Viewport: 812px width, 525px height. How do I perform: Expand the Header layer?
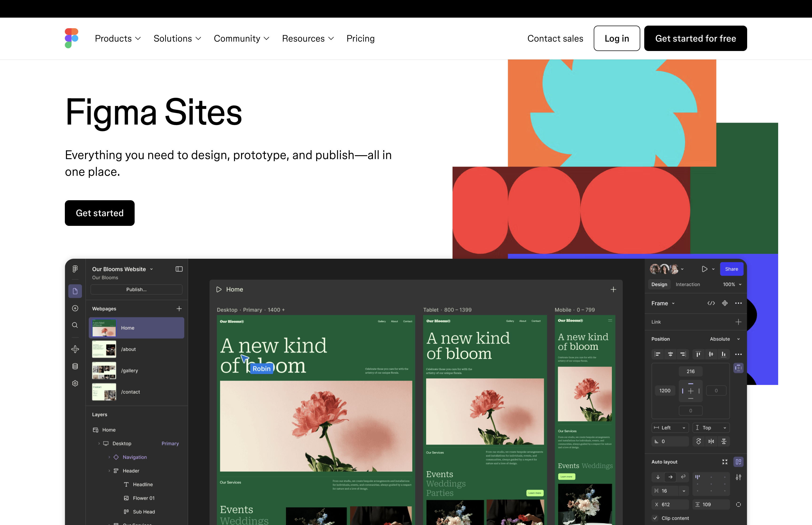(x=109, y=470)
